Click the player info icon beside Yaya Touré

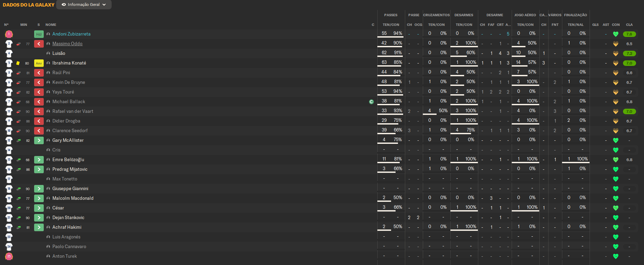pyautogui.click(x=48, y=92)
